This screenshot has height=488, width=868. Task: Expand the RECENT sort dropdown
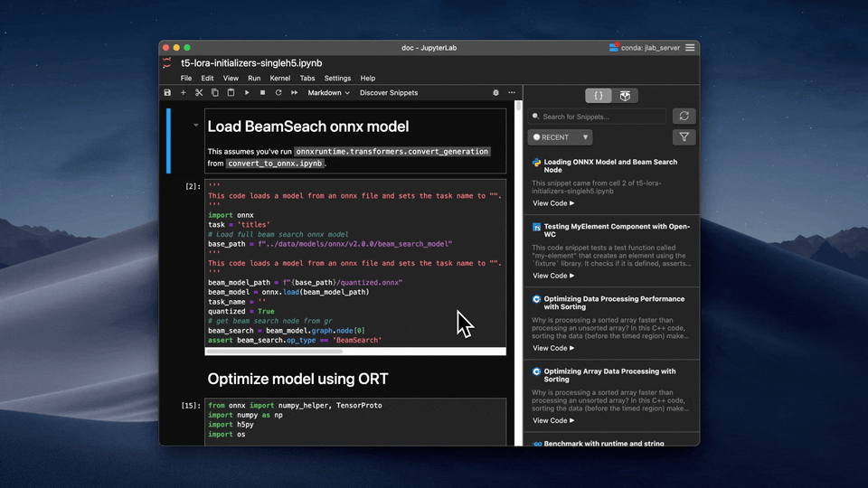(560, 137)
